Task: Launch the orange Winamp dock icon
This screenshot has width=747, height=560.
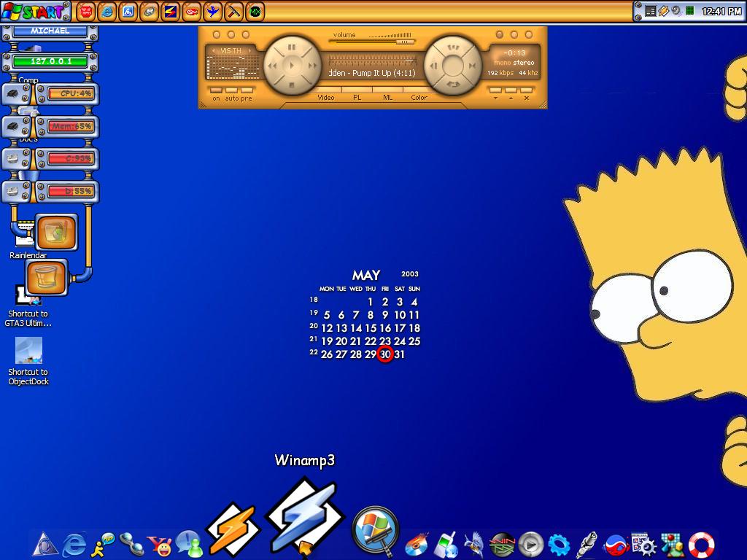Action: [233, 529]
